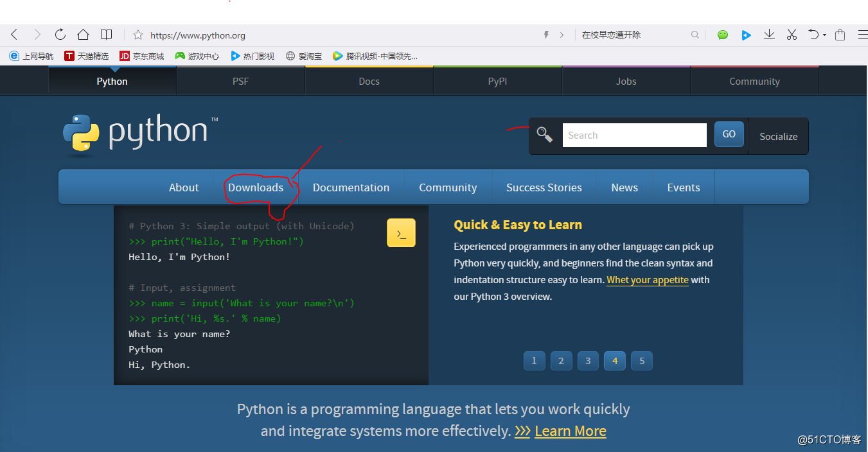Screen dimensions: 868x452
Task: Show slide 3 of the code carousel
Action: [x=588, y=361]
